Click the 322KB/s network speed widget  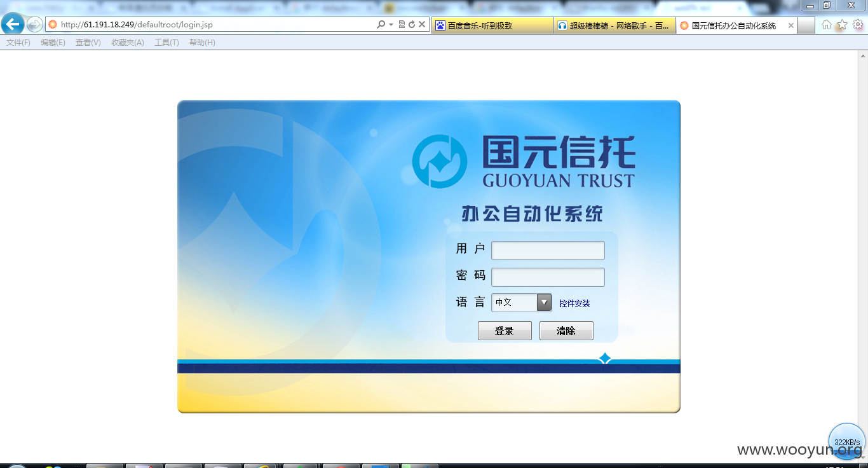[x=847, y=441]
